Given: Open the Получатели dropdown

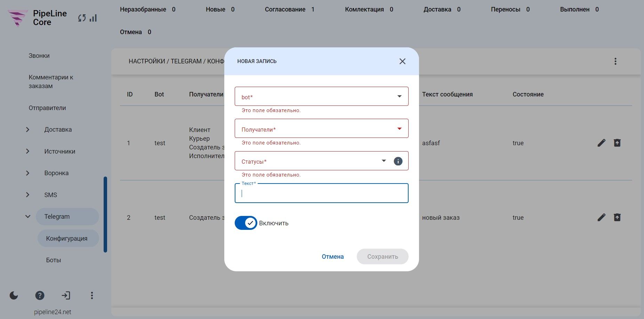Looking at the screenshot, I should click(321, 129).
